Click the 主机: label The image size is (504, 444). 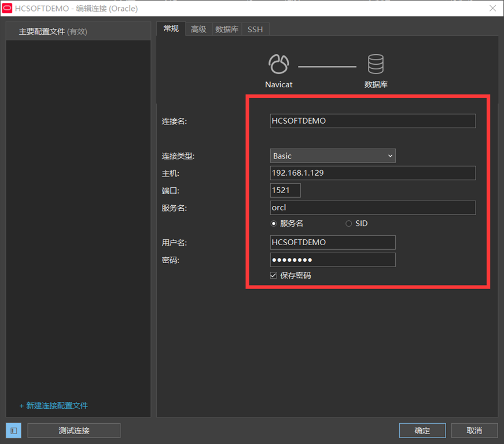pos(170,173)
